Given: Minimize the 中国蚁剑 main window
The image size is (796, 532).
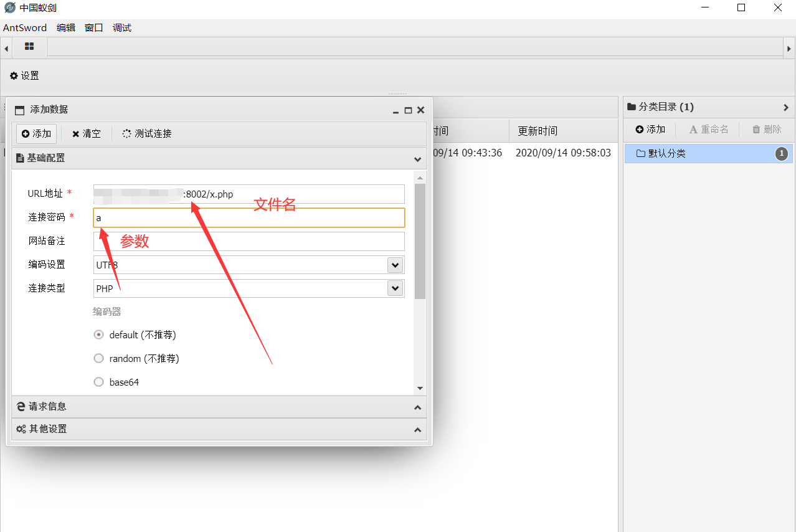Looking at the screenshot, I should pos(705,8).
